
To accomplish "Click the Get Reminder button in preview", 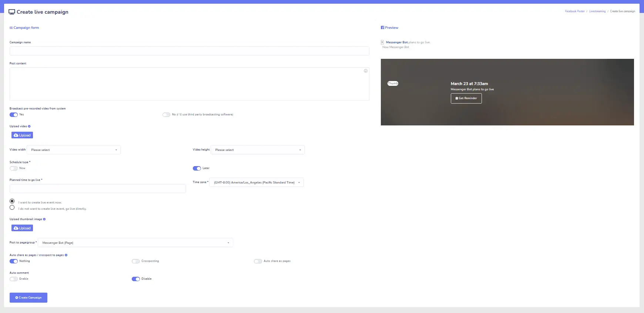I will coord(466,98).
